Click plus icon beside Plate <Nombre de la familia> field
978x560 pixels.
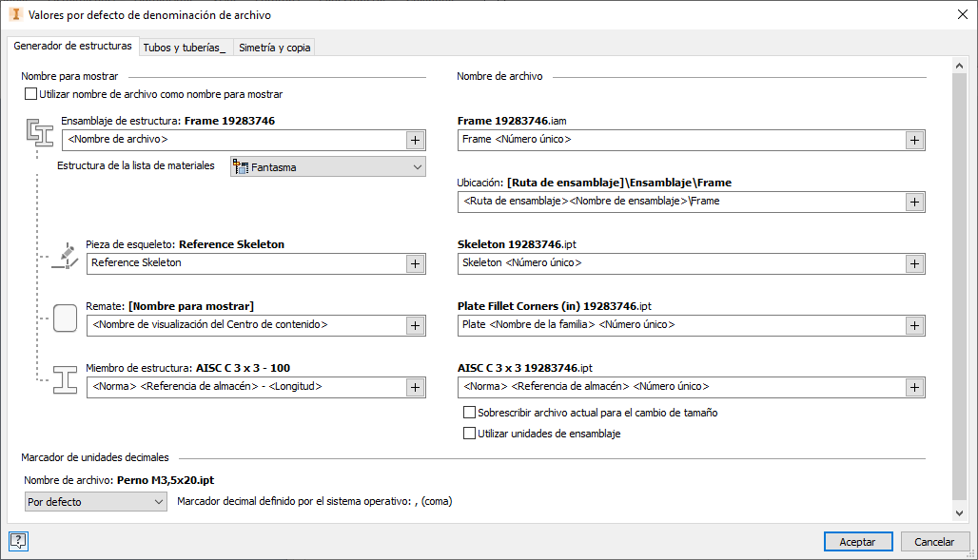[914, 325]
